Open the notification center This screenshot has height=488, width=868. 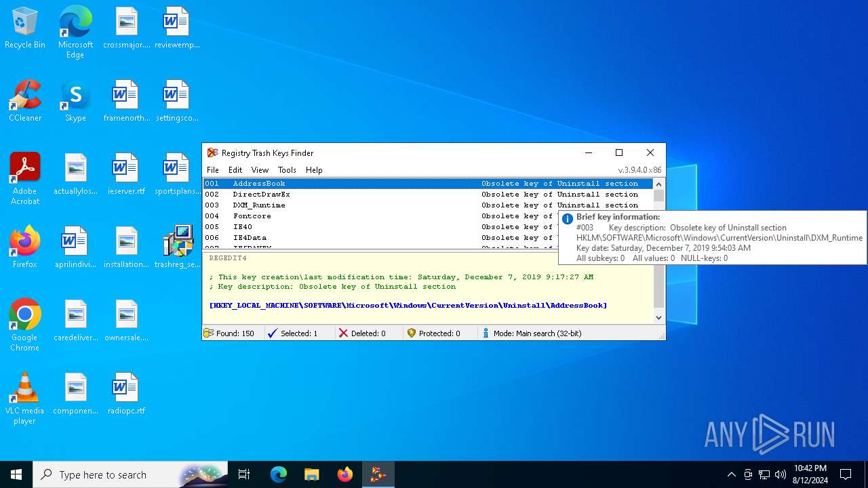tap(846, 474)
